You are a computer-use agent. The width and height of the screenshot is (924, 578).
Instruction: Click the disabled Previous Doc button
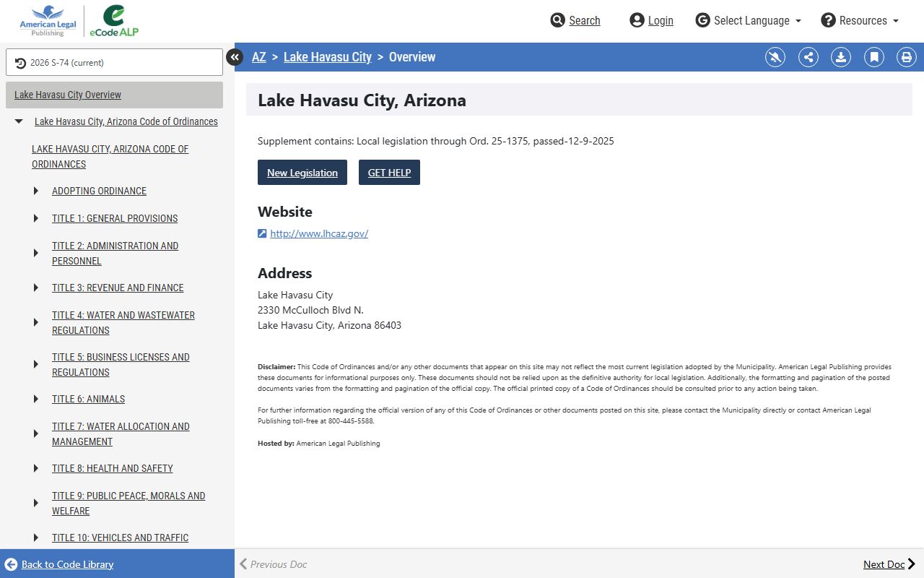click(273, 564)
